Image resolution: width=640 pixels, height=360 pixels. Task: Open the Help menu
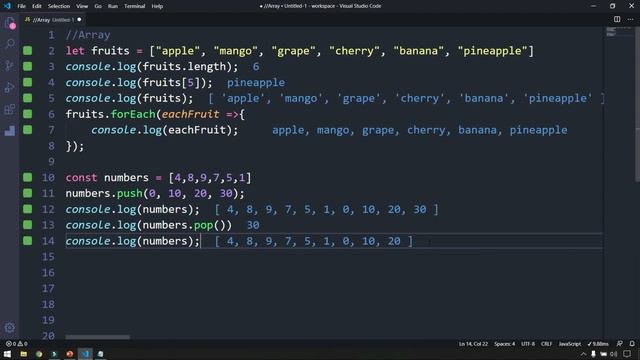coord(157,6)
